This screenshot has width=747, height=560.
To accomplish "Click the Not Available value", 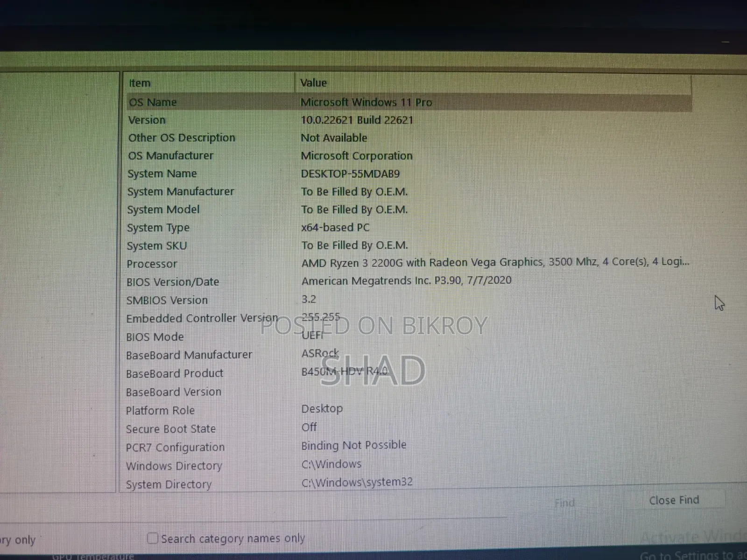I will point(334,138).
